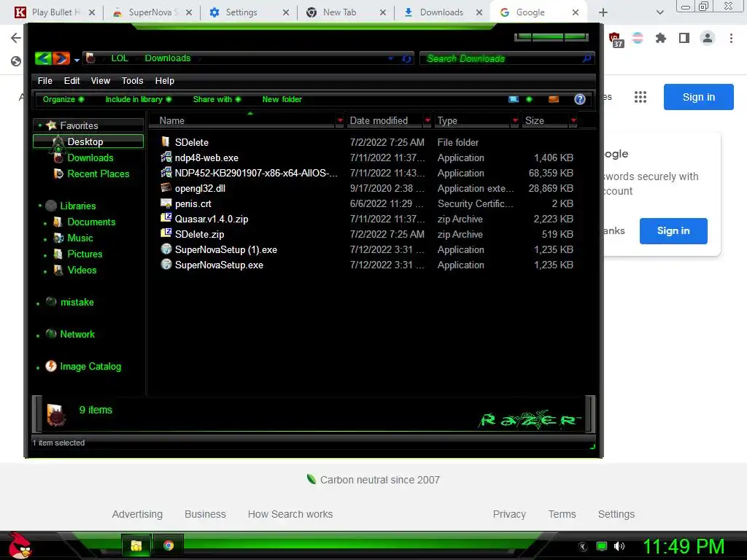
Task: Open the Organize dropdown
Action: coord(63,99)
